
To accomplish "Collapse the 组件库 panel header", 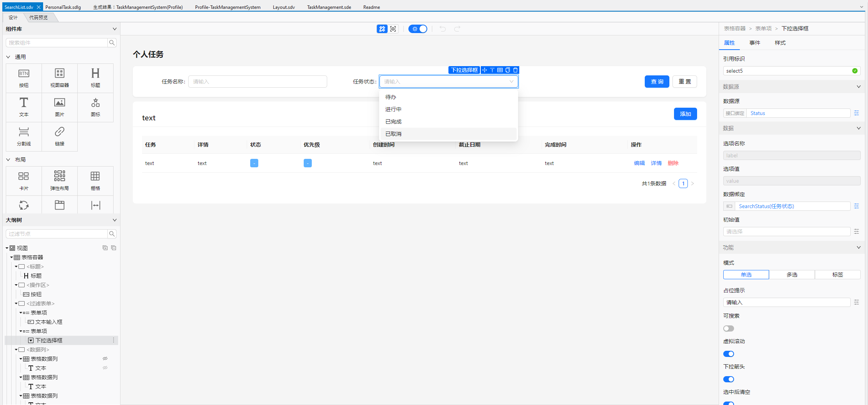I will (x=114, y=28).
